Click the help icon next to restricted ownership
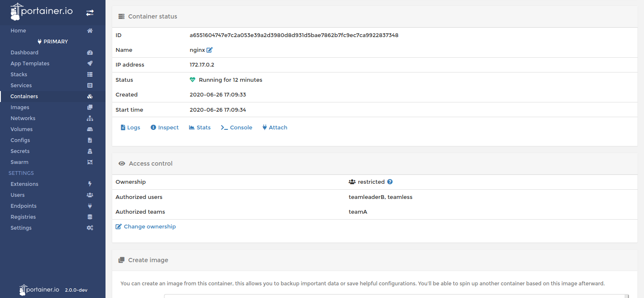644x298 pixels. pyautogui.click(x=390, y=182)
